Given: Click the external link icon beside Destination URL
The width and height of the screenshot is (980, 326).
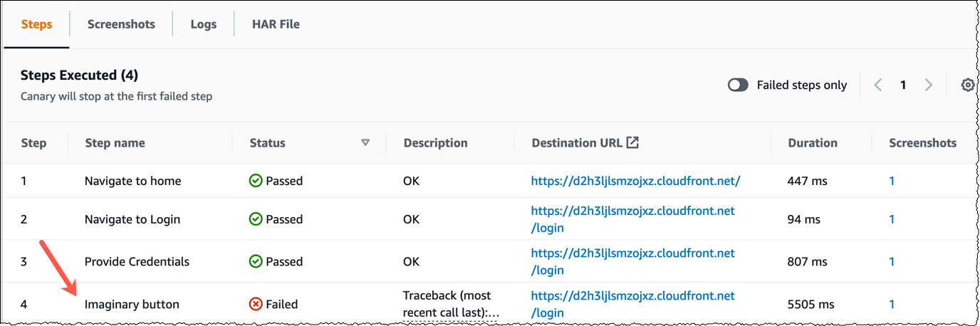Looking at the screenshot, I should (632, 142).
